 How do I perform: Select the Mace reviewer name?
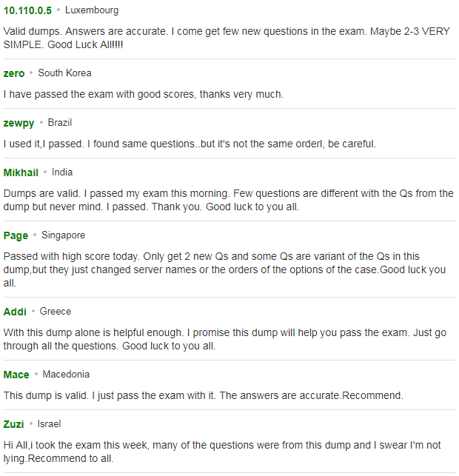tap(16, 375)
